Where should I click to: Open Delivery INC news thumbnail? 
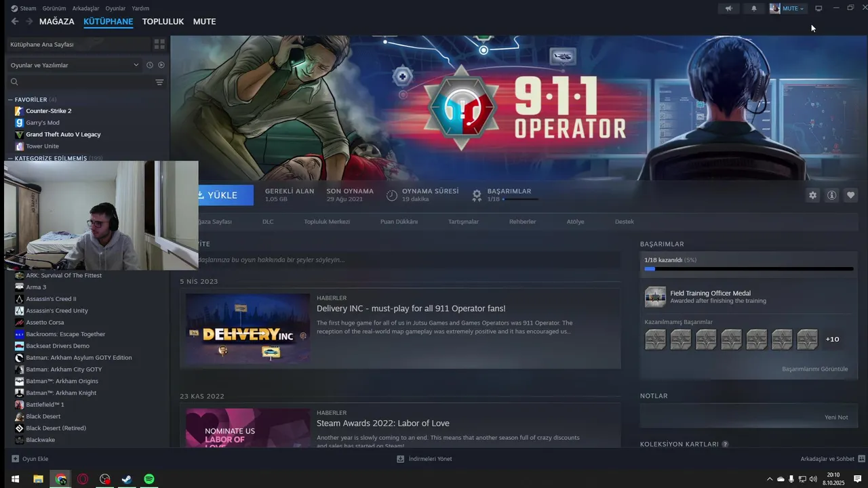point(248,329)
